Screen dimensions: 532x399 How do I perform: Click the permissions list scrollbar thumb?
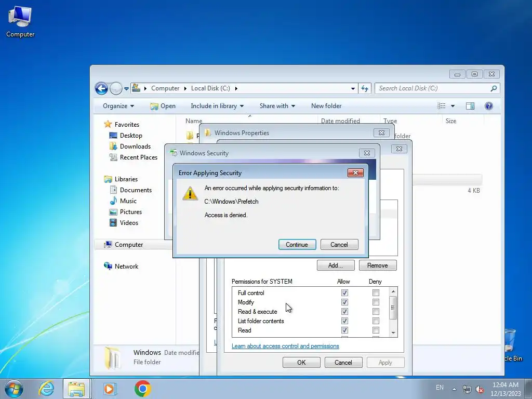point(393,308)
